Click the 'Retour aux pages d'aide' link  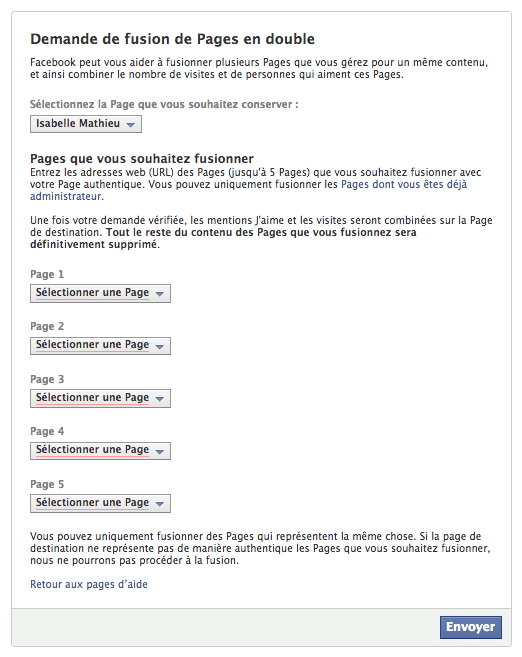tap(89, 584)
